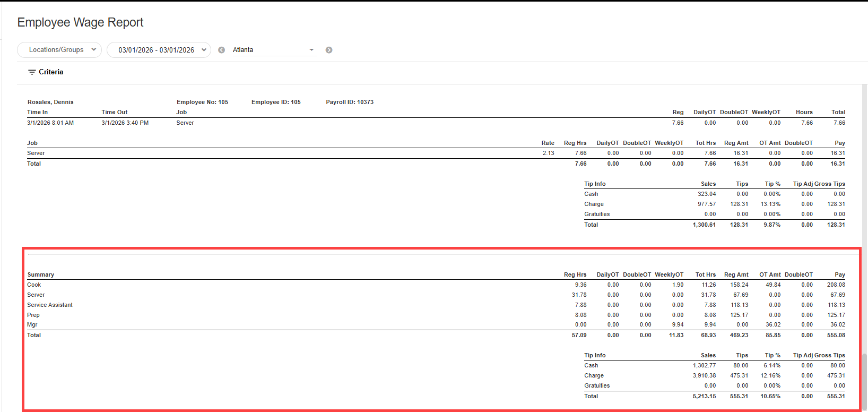The height and width of the screenshot is (412, 868).
Task: Open the 03/01/2026 date range picker
Action: click(x=159, y=50)
